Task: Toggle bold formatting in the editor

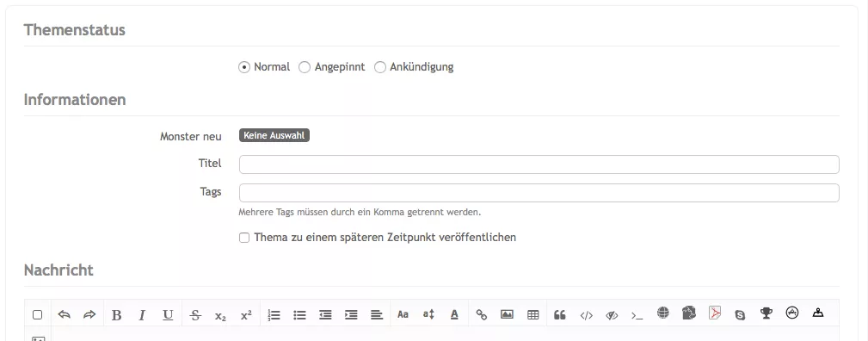Action: coord(116,315)
